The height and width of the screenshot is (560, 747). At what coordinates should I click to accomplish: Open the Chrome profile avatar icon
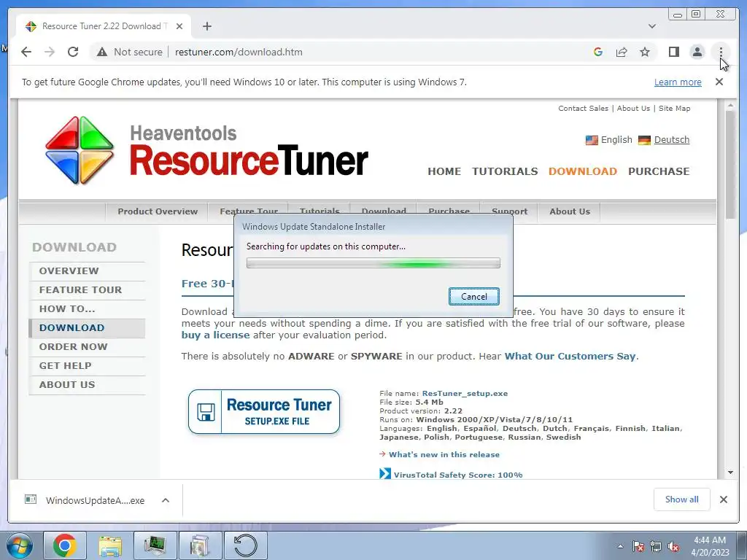pyautogui.click(x=697, y=52)
